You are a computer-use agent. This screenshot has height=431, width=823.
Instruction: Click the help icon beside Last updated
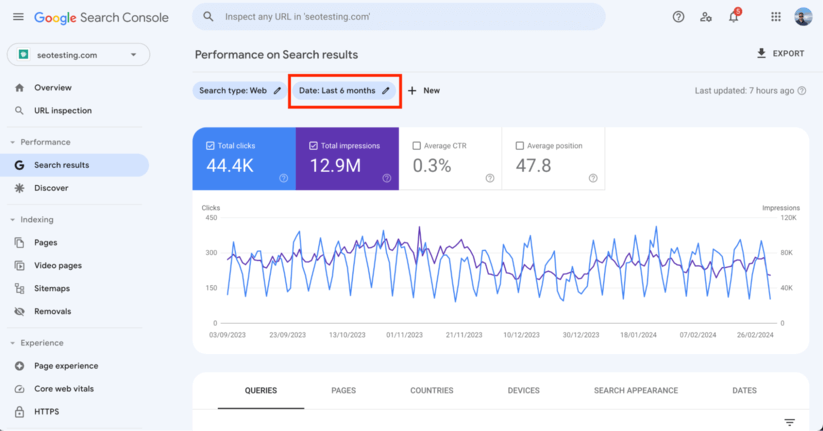coord(801,91)
